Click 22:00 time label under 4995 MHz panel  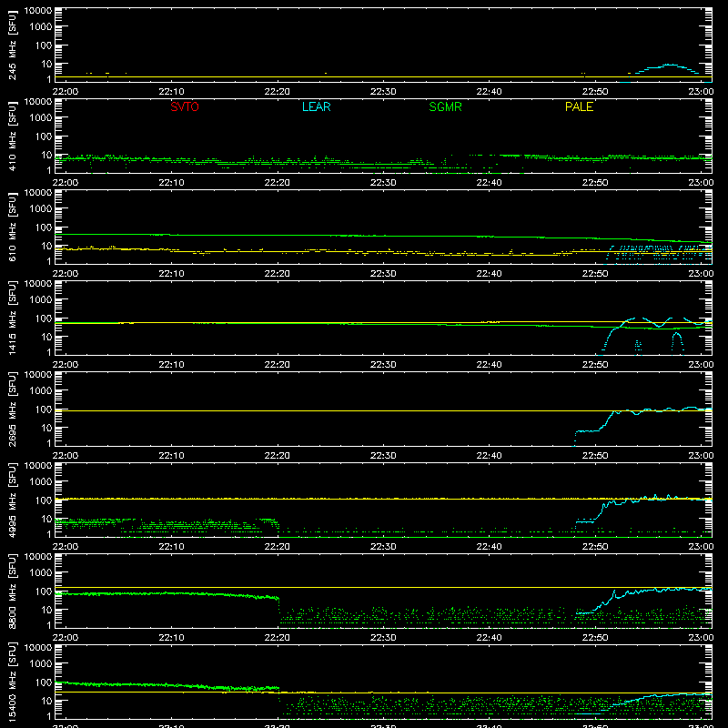pos(66,547)
